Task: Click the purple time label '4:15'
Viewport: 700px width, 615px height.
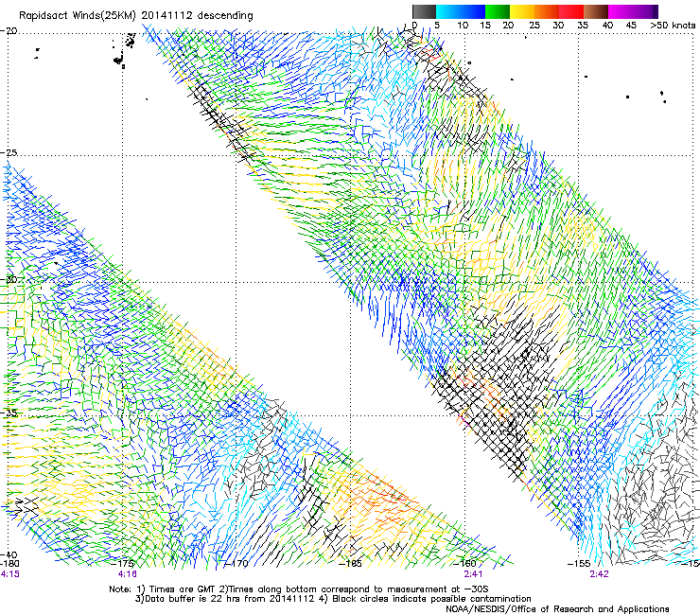Action: pyautogui.click(x=9, y=574)
